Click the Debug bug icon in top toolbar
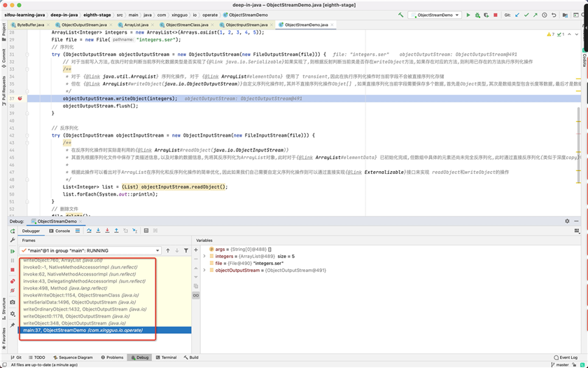The image size is (588, 368). 477,15
